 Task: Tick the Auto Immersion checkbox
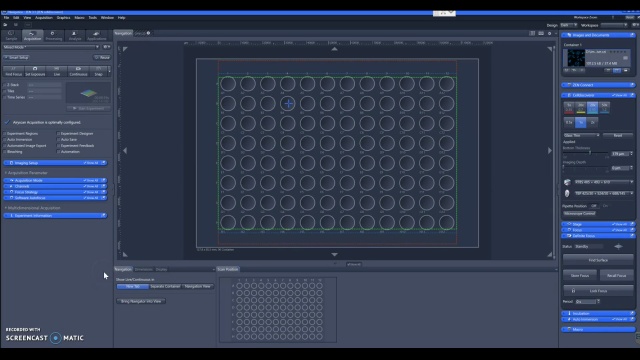tap(5, 140)
